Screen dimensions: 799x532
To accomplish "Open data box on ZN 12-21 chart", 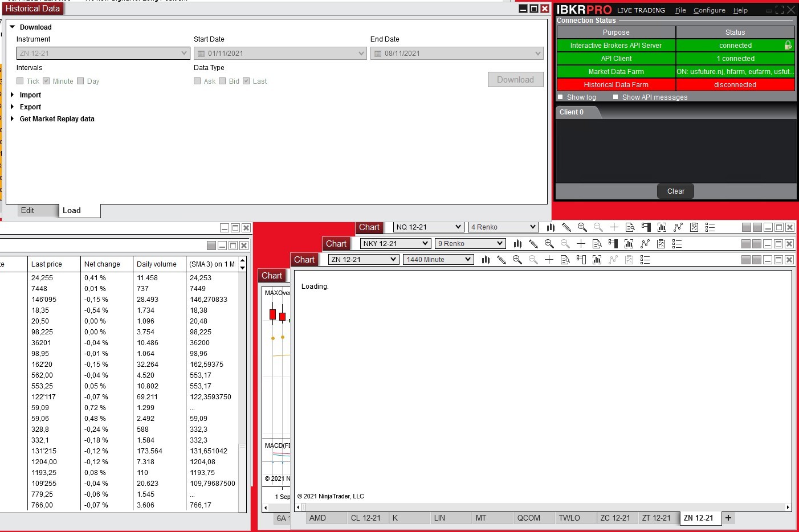I will 565,260.
